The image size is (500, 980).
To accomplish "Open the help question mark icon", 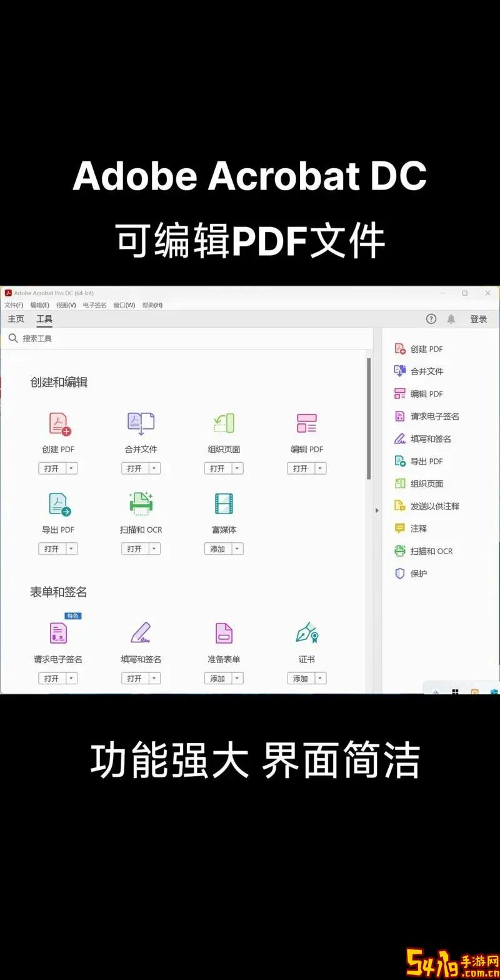I will [431, 319].
